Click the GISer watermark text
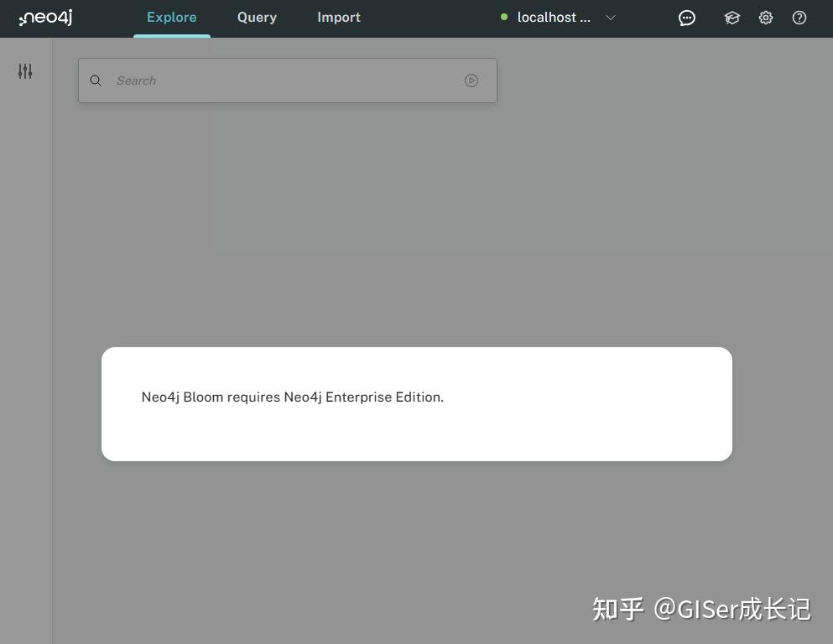This screenshot has height=644, width=833. click(x=703, y=609)
